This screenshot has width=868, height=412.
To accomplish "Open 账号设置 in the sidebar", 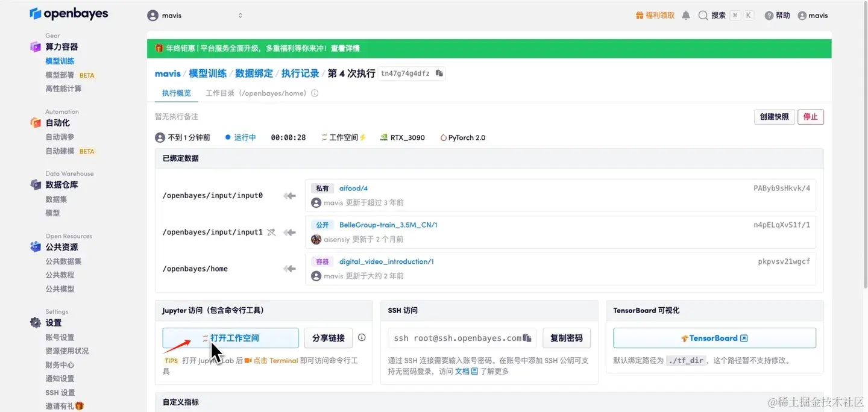I will [60, 337].
